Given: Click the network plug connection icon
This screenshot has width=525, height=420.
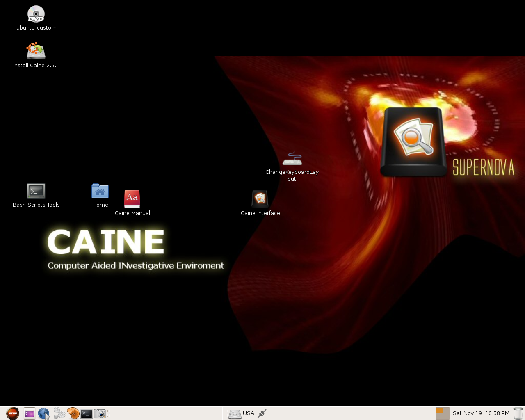Looking at the screenshot, I should [262, 413].
